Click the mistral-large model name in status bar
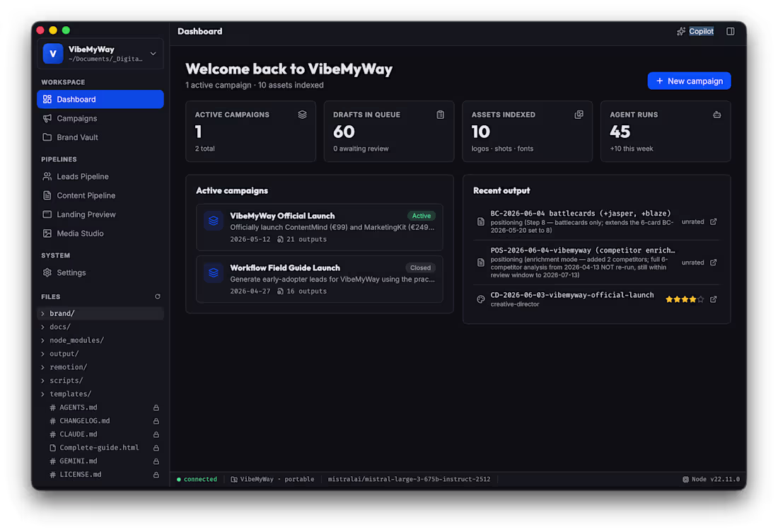The image size is (778, 532). 409,480
